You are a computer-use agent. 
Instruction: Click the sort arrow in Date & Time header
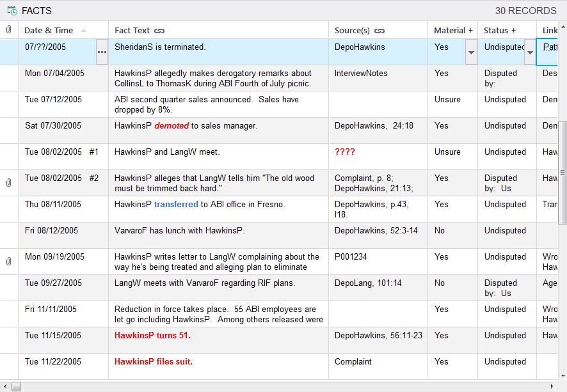coord(84,31)
